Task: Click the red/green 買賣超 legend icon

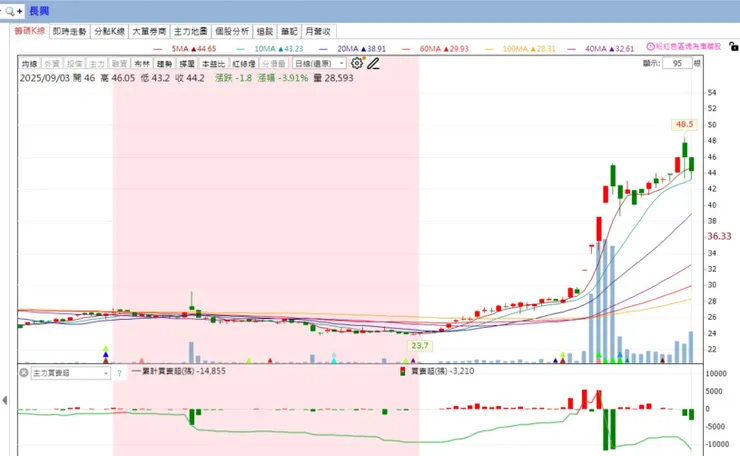Action: click(x=403, y=372)
